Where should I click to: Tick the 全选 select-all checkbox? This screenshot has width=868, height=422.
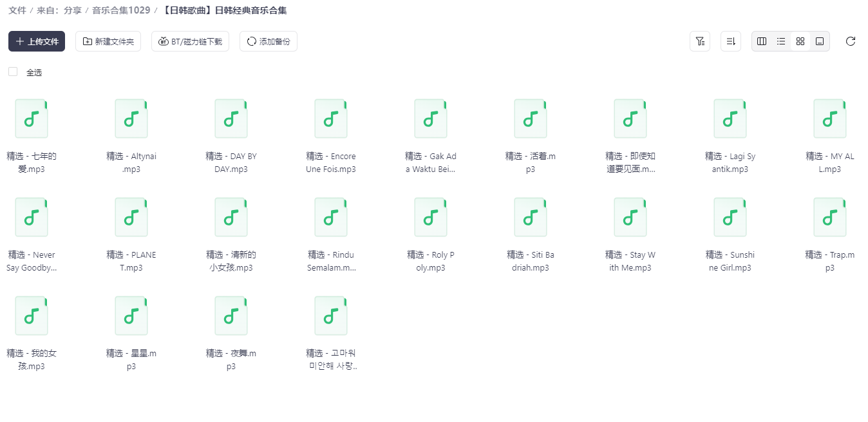[x=13, y=72]
